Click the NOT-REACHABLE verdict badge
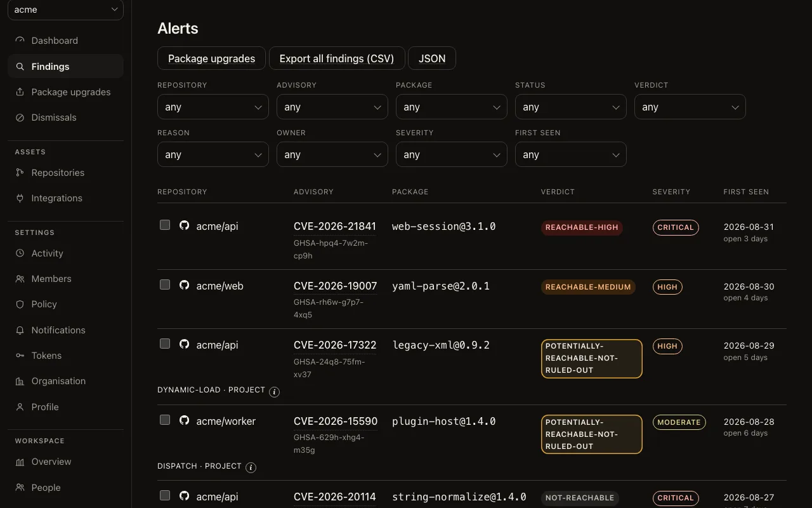Image resolution: width=812 pixels, height=508 pixels. [580, 498]
